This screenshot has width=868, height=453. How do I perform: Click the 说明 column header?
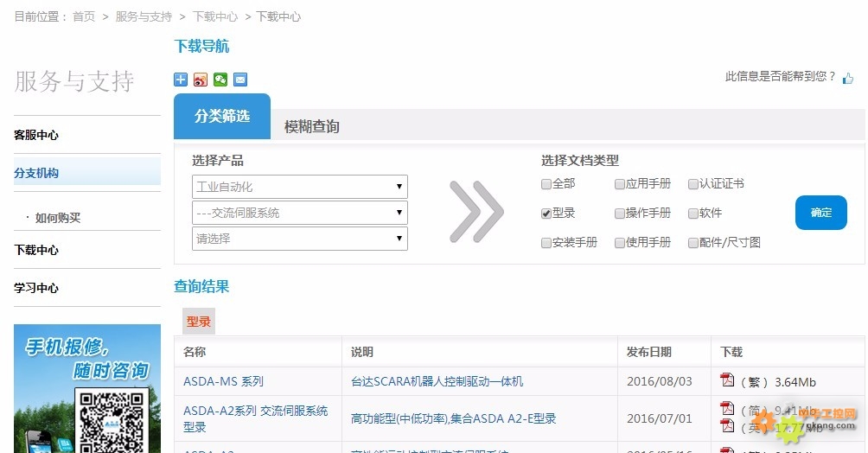click(x=362, y=352)
